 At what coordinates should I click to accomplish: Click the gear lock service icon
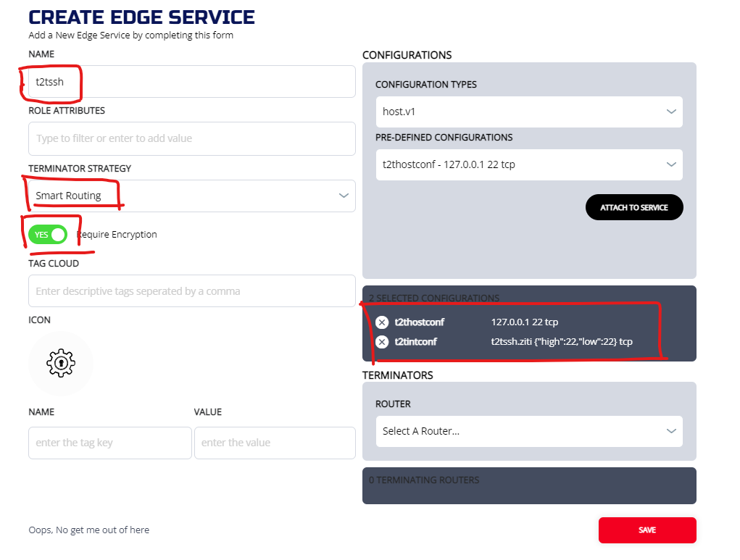click(x=61, y=363)
